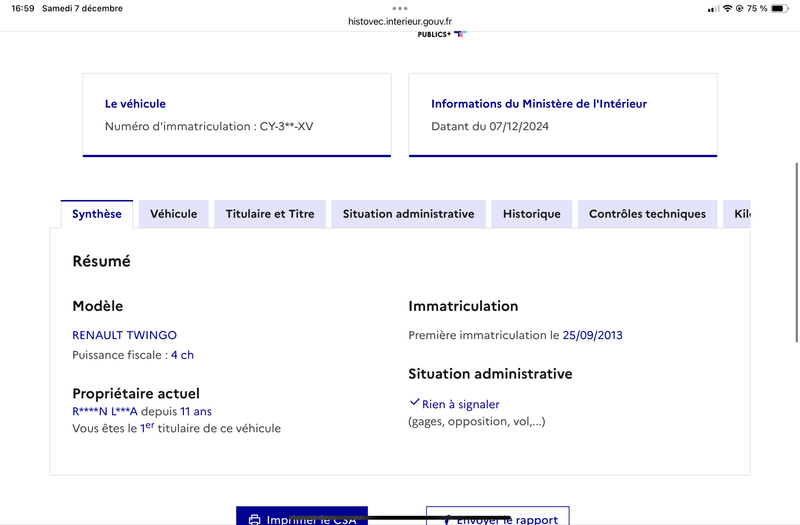Click the Le véhicule card heading

click(x=135, y=104)
